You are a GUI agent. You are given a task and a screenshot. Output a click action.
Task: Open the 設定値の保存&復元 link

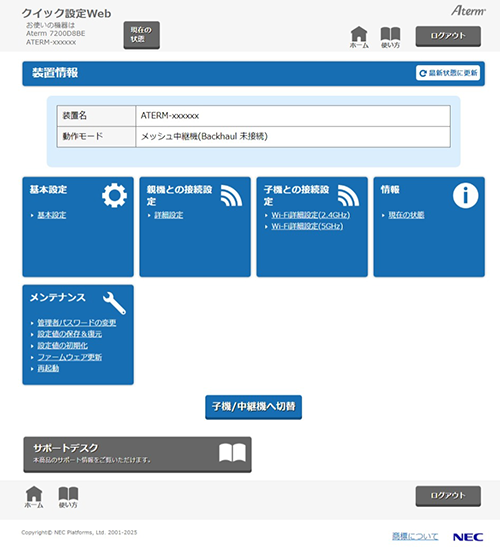70,334
